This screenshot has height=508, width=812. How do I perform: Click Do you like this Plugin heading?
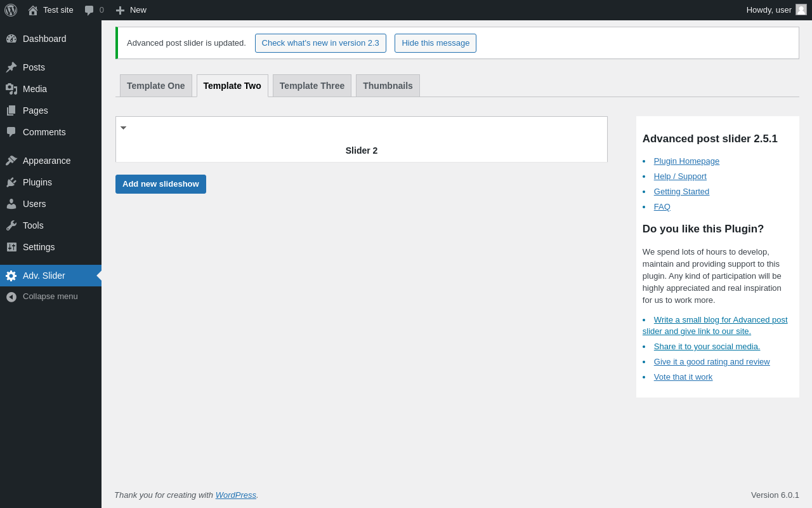click(x=703, y=229)
